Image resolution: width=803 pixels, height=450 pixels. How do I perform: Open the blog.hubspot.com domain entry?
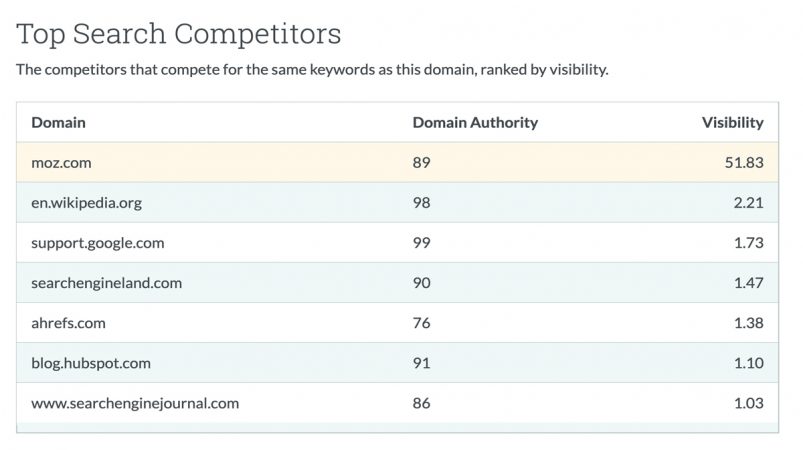[x=91, y=363]
